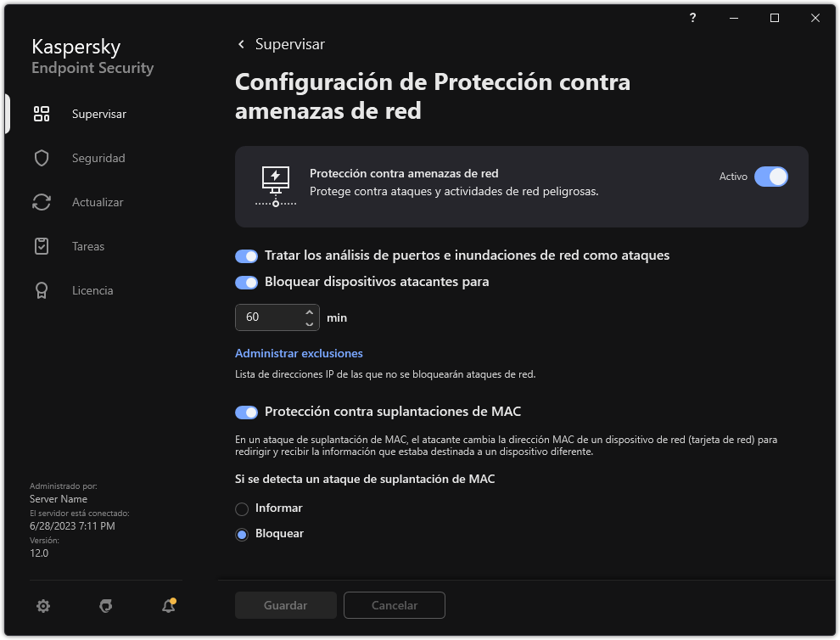Select the Seguridad shield icon
The image size is (840, 640).
pos(41,158)
